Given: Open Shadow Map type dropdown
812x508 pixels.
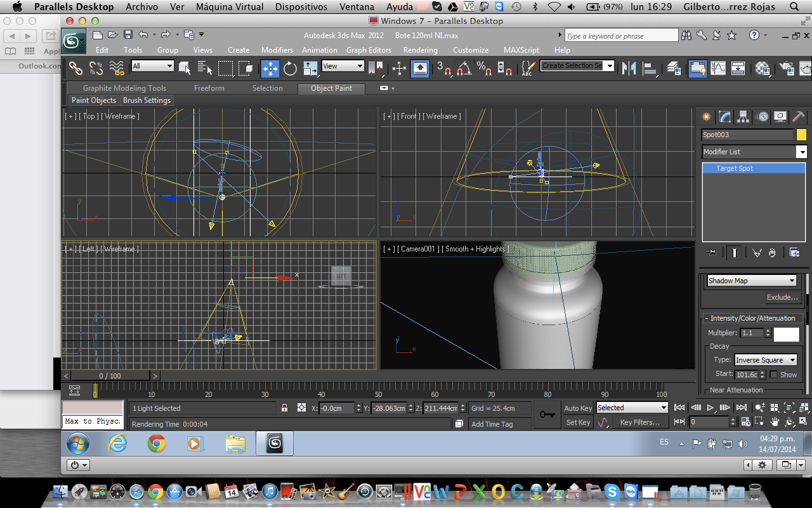Looking at the screenshot, I should pyautogui.click(x=752, y=281).
